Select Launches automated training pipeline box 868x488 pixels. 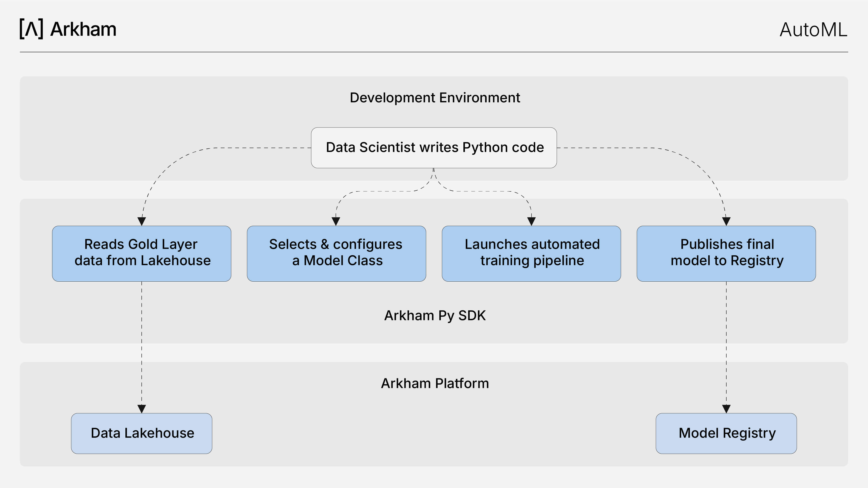[x=531, y=254]
